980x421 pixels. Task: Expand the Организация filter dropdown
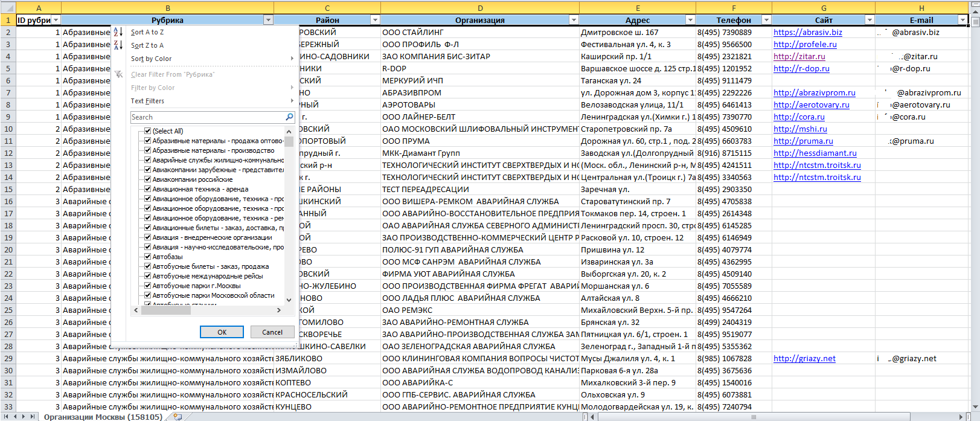[574, 20]
